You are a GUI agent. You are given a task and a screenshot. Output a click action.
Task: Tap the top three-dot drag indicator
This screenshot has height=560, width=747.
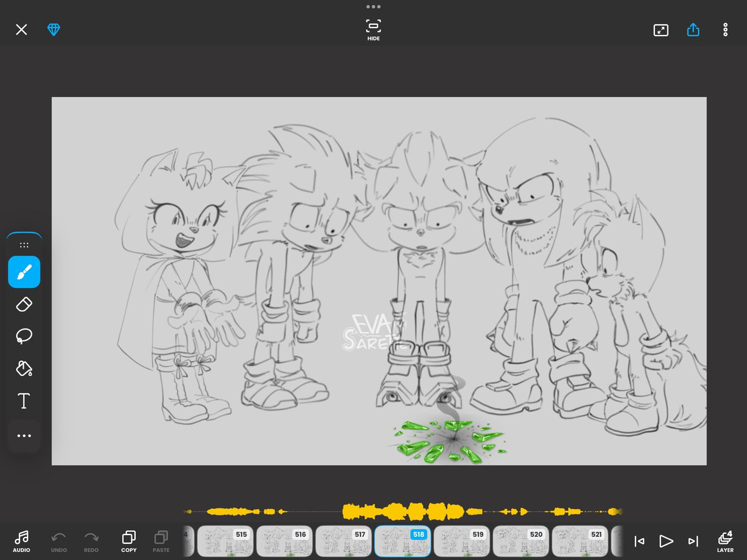374,6
